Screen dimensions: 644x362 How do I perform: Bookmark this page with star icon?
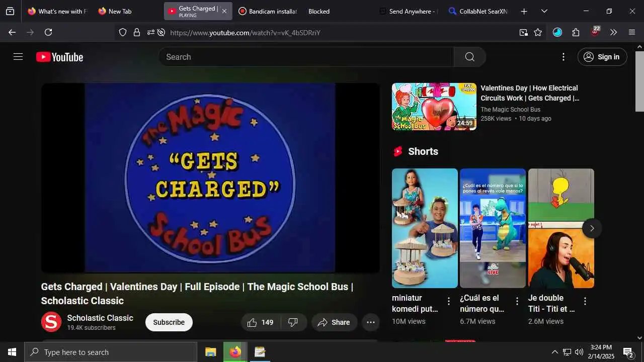pyautogui.click(x=538, y=33)
